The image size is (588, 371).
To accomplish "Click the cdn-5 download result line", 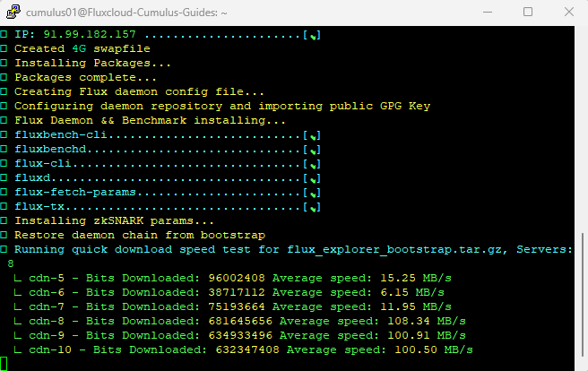I will [x=235, y=278].
